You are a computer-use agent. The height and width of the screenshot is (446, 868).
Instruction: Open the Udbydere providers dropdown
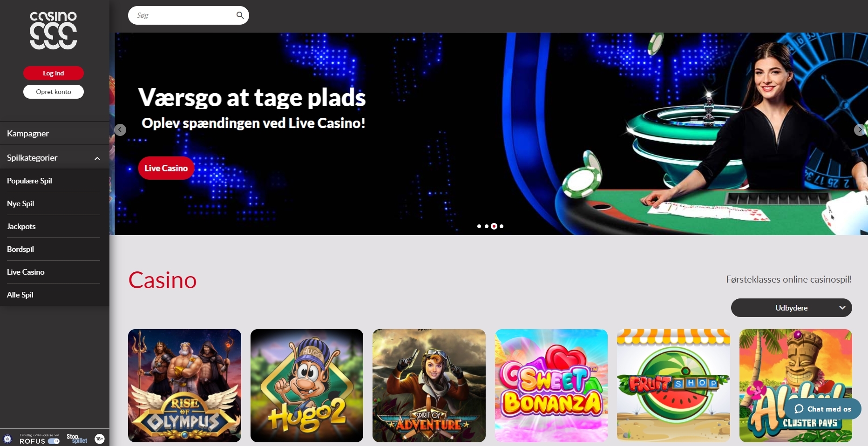792,308
